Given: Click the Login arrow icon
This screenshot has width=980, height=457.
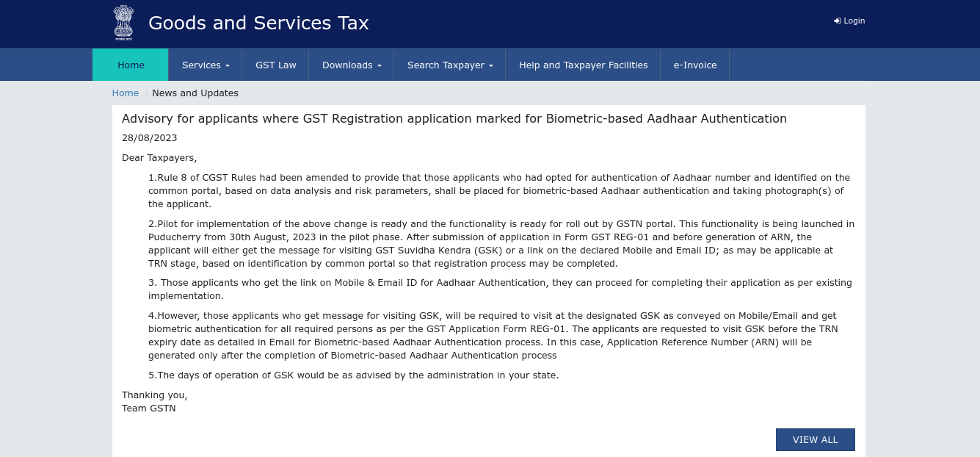Looking at the screenshot, I should pos(837,21).
